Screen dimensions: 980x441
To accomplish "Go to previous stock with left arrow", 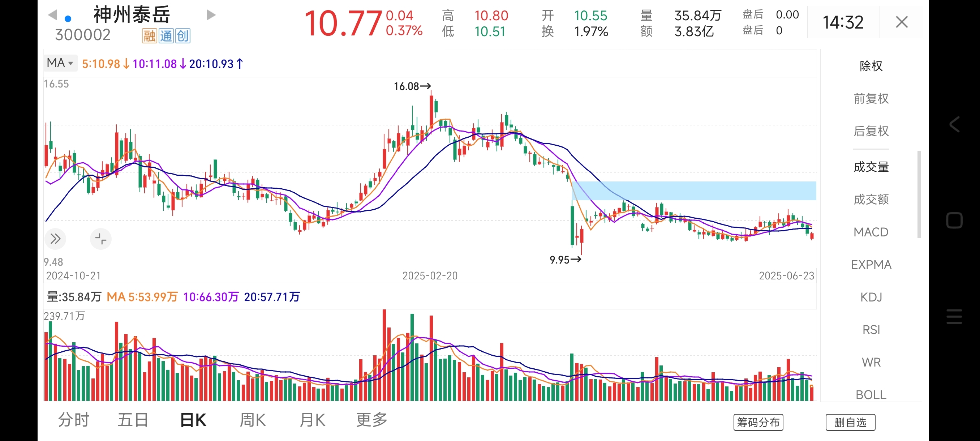I will point(52,15).
